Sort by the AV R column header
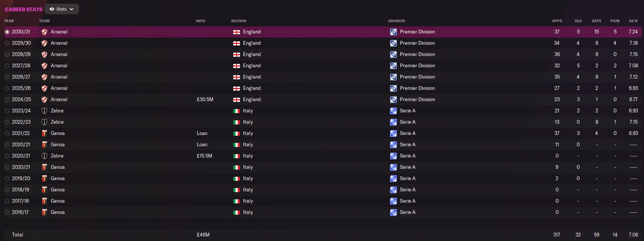 point(633,21)
